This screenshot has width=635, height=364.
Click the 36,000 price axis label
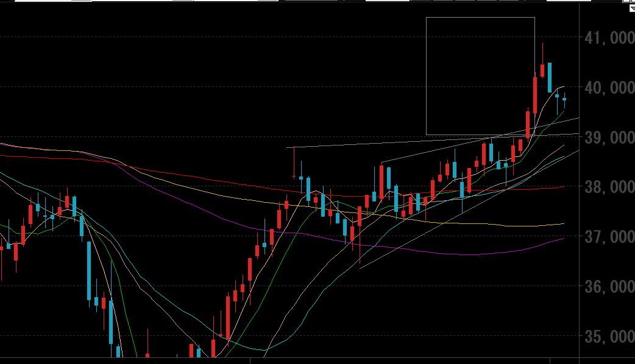tap(609, 287)
